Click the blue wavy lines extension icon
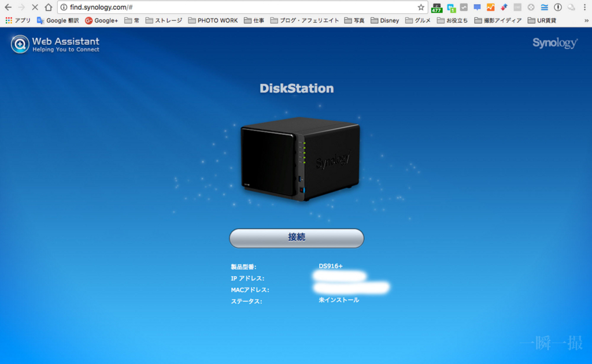 [545, 7]
